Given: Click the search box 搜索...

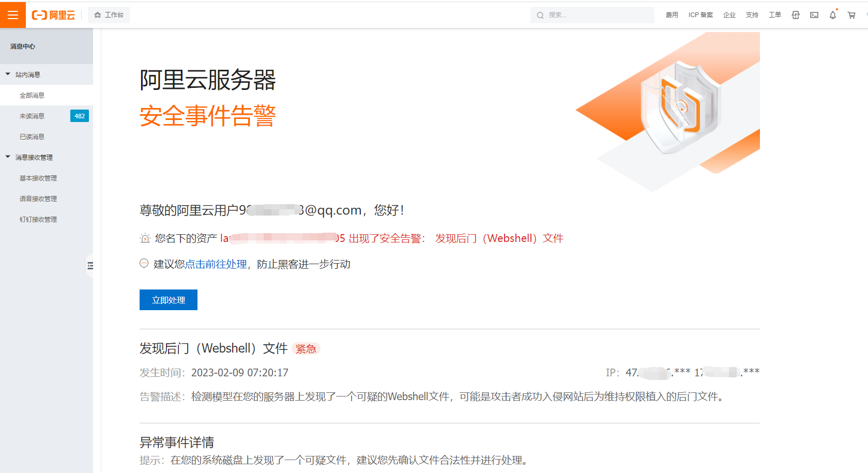Looking at the screenshot, I should click(x=592, y=15).
